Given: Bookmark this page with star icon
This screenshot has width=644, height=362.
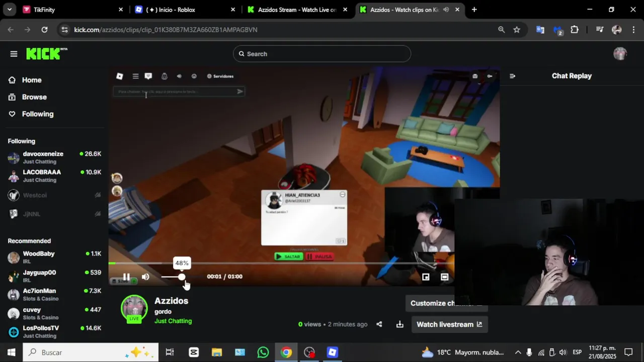Looking at the screenshot, I should click(x=517, y=30).
